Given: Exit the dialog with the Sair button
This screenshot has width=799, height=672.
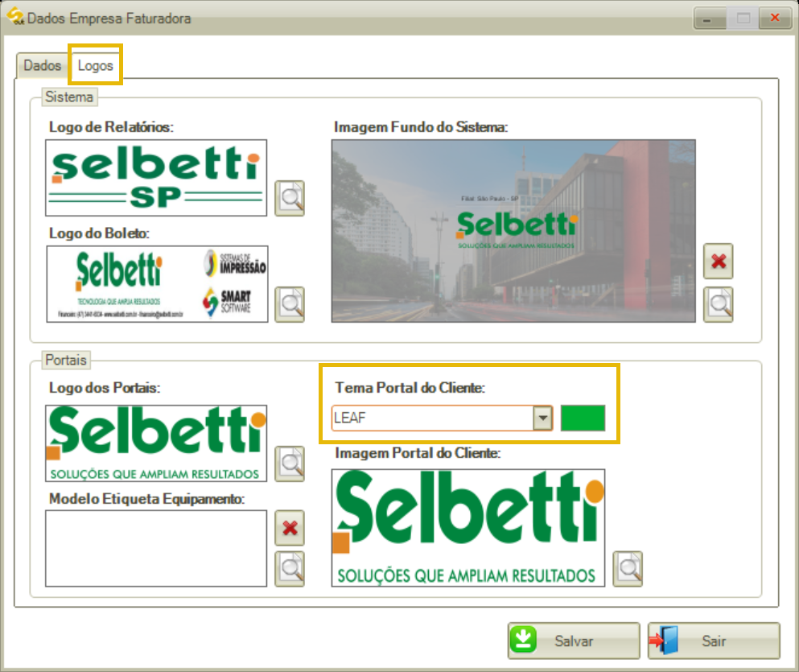Looking at the screenshot, I should click(x=714, y=641).
